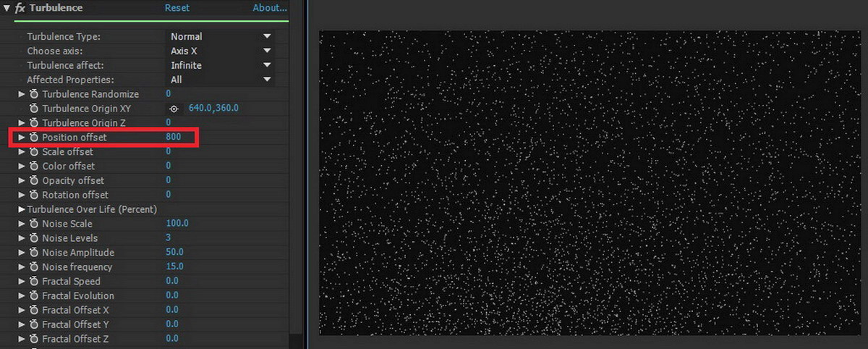
Task: Expand the Opacity offset property
Action: tap(22, 180)
